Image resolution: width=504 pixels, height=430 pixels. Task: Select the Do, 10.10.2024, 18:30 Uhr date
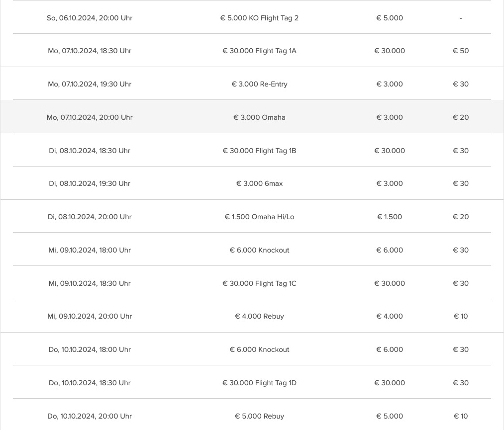click(x=90, y=383)
